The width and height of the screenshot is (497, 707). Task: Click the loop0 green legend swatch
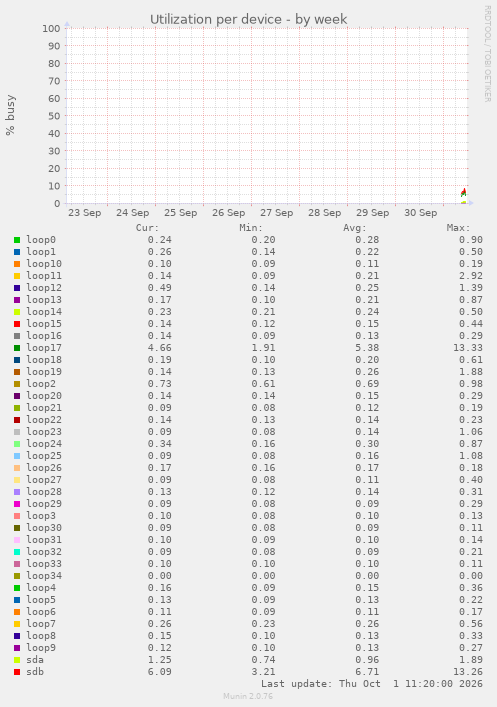(17, 240)
